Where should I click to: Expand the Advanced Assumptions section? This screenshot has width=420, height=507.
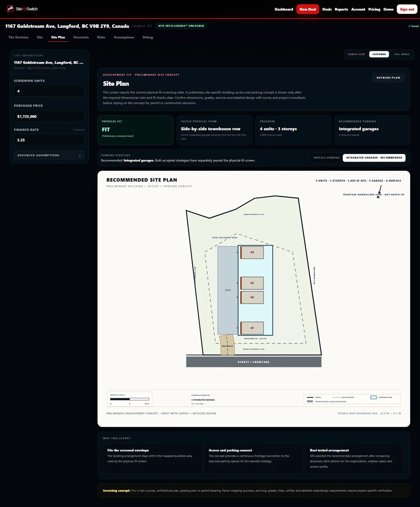[x=49, y=155]
